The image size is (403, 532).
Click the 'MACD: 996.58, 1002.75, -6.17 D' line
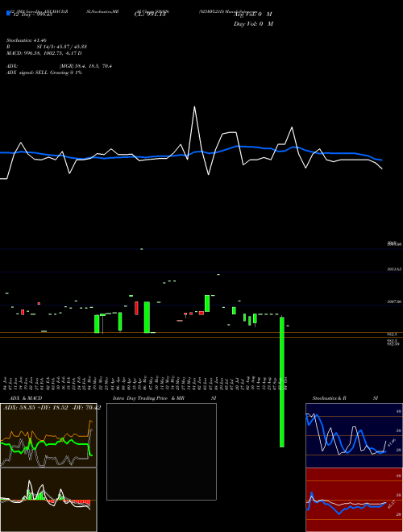click(x=44, y=53)
